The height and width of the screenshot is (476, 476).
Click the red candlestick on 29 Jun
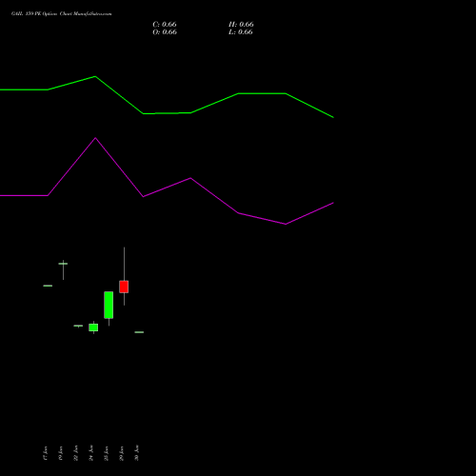pyautogui.click(x=124, y=287)
